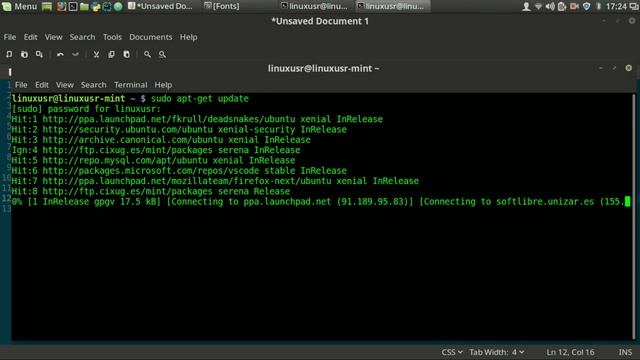This screenshot has height=360, width=640.
Task: Open editor File menu
Action: coord(10,37)
